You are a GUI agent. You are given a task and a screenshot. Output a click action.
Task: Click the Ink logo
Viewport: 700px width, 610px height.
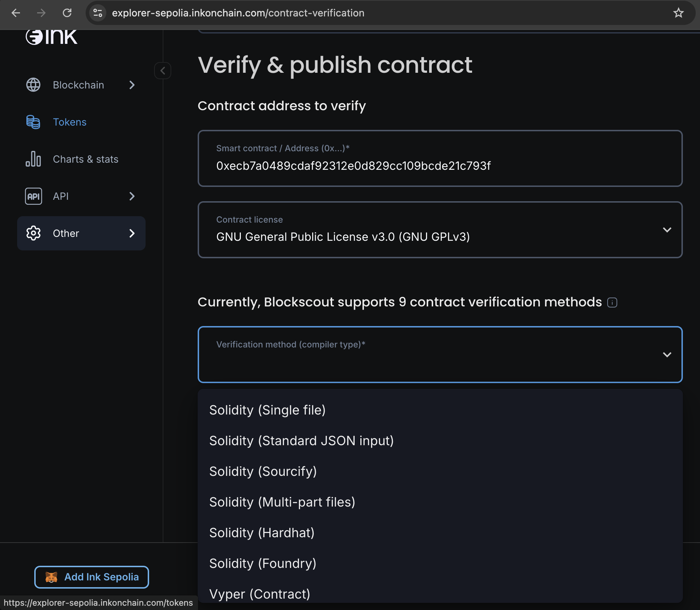coord(52,37)
